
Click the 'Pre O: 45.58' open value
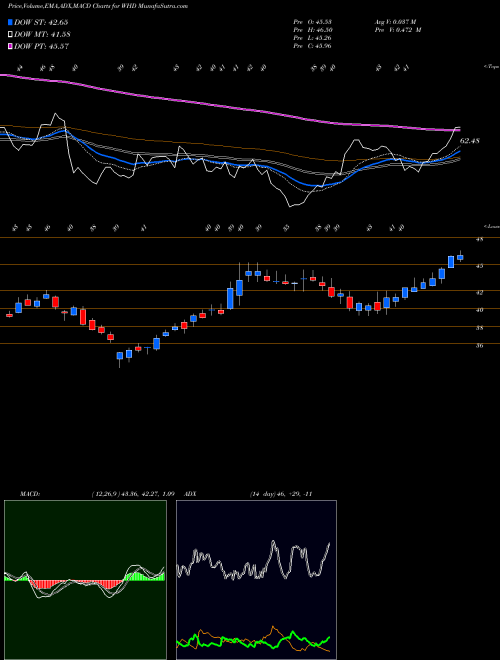click(312, 22)
